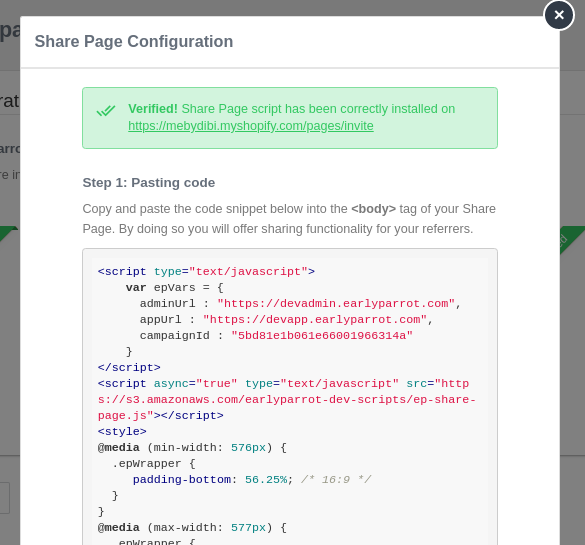Click the bold <body> tag text
This screenshot has width=585, height=545.
[373, 209]
